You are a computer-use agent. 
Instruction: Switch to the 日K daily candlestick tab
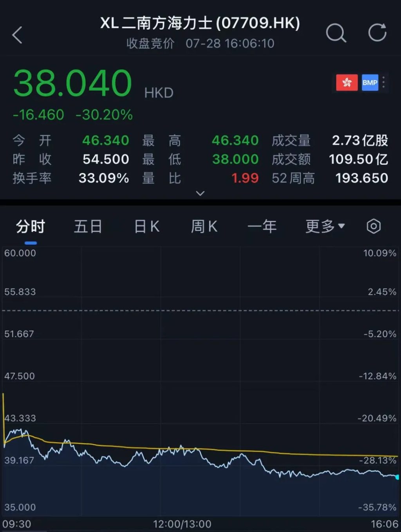(147, 226)
